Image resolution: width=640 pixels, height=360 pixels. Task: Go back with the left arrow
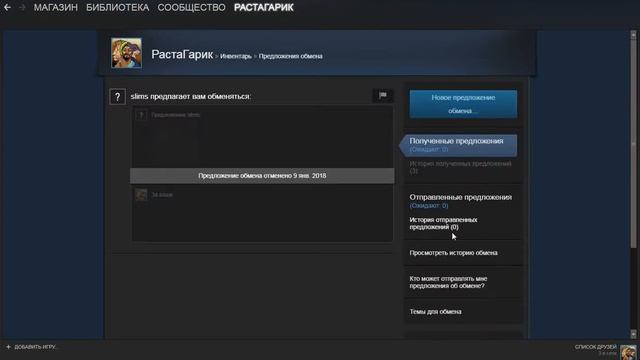click(7, 7)
